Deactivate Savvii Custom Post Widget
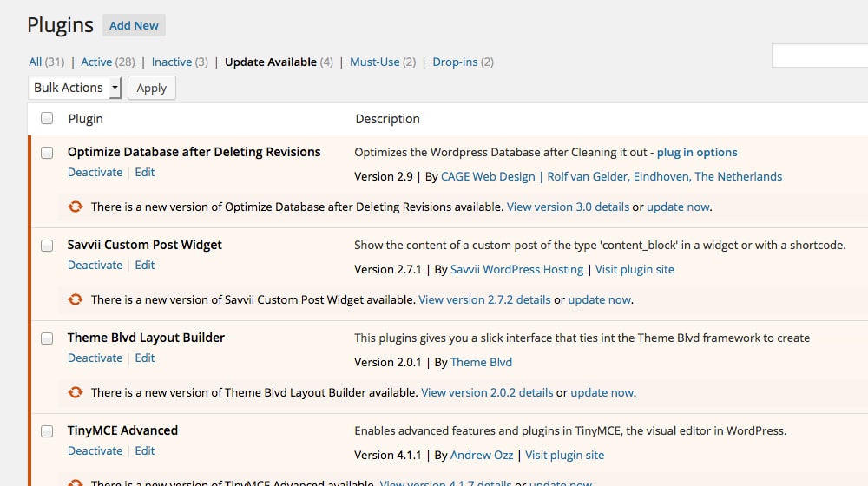Screen dimensions: 868x486 click(x=95, y=266)
